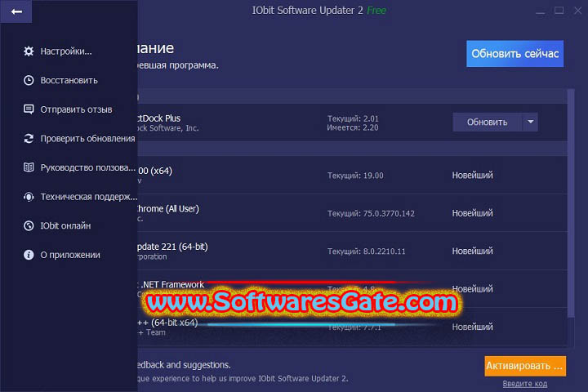The image size is (588, 392).
Task: Select Восстановить menu entry
Action: point(69,80)
